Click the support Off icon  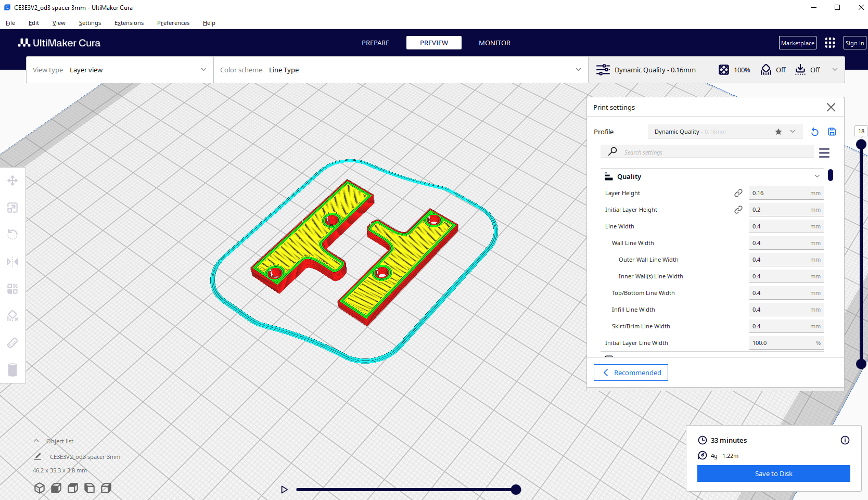(766, 70)
